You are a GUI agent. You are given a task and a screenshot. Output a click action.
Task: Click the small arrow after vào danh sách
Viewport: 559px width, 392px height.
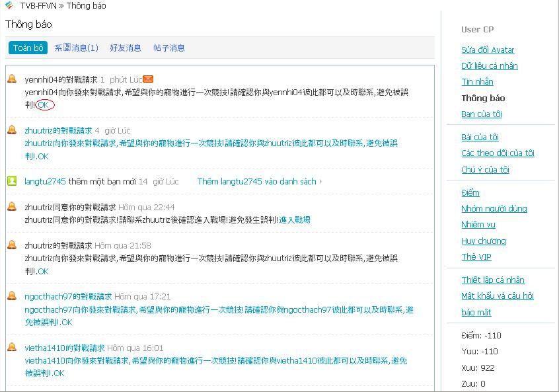321,182
